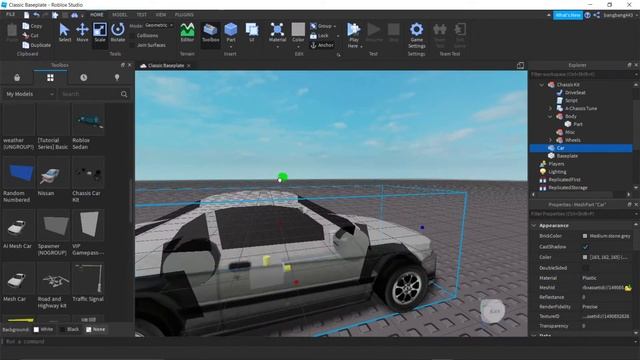640x360 pixels.
Task: Open the Toolbox Marketplace tab
Action: coord(17,78)
